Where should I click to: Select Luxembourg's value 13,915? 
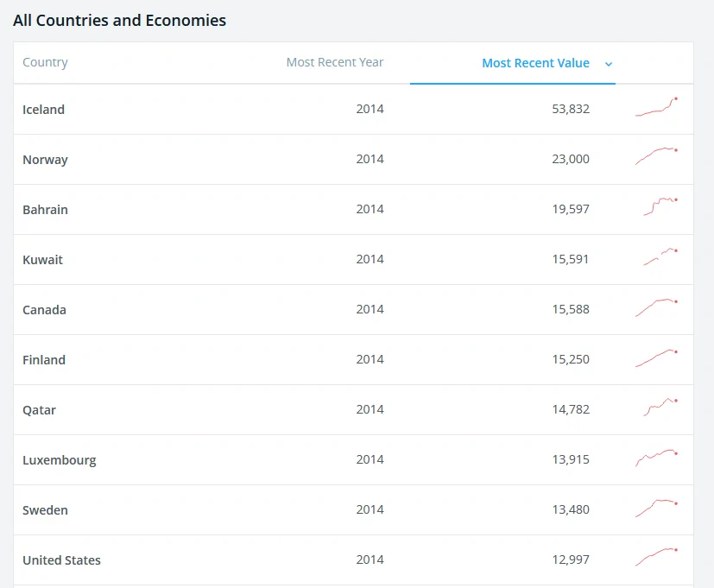(x=571, y=459)
